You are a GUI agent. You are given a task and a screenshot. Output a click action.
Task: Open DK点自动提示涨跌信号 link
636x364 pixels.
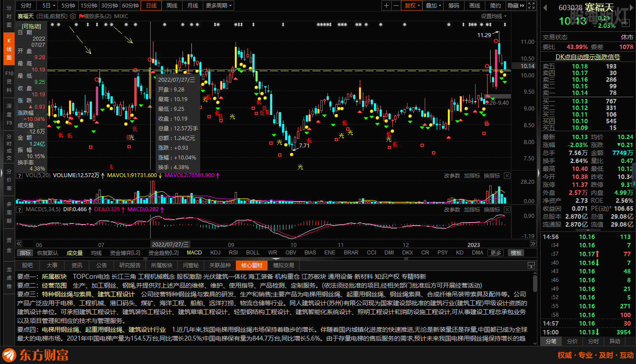click(x=587, y=57)
